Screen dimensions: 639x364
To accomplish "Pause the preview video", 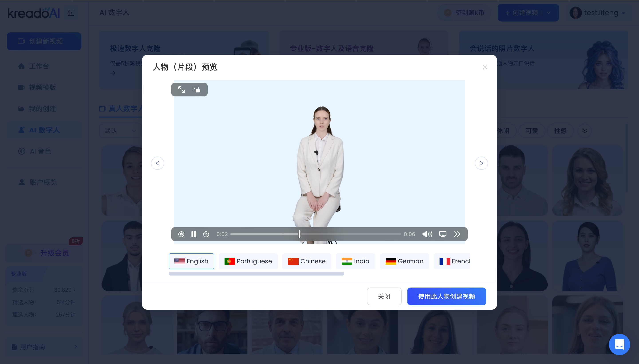I will click(x=193, y=234).
